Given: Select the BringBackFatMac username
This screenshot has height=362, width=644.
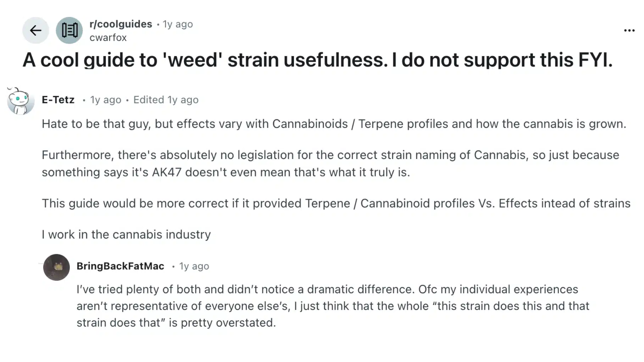Looking at the screenshot, I should pyautogui.click(x=120, y=266).
